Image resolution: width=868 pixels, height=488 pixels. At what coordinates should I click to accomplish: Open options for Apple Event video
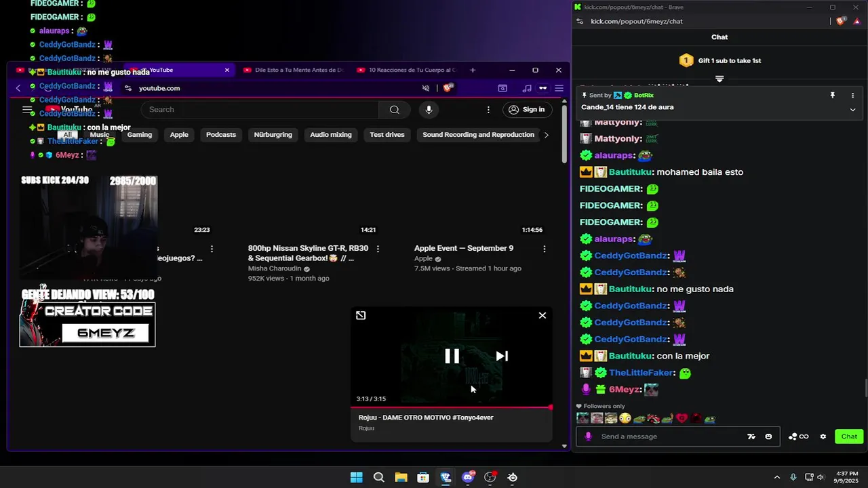[x=544, y=249]
